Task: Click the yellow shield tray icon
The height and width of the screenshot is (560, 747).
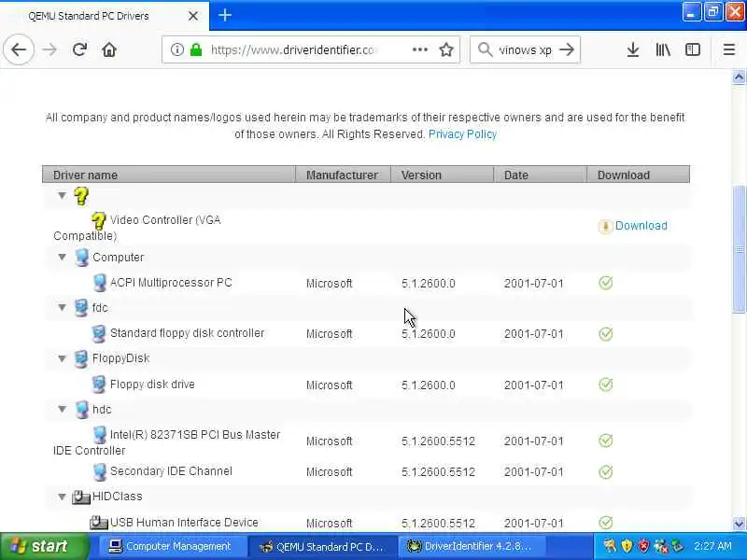Action: [x=627, y=546]
